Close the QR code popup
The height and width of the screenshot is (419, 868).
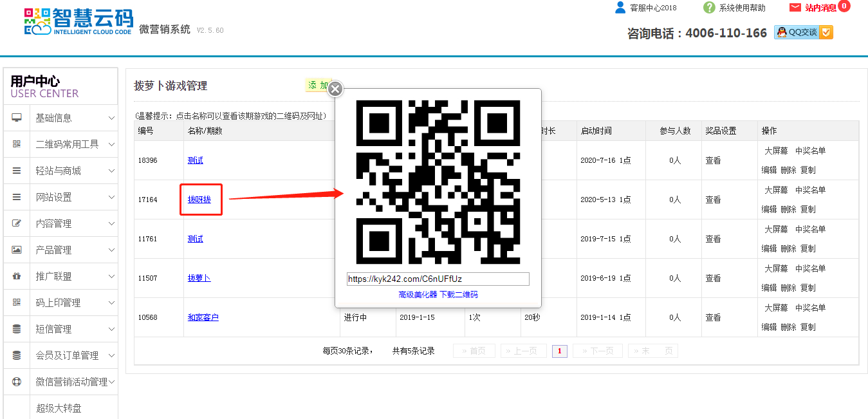tap(335, 89)
